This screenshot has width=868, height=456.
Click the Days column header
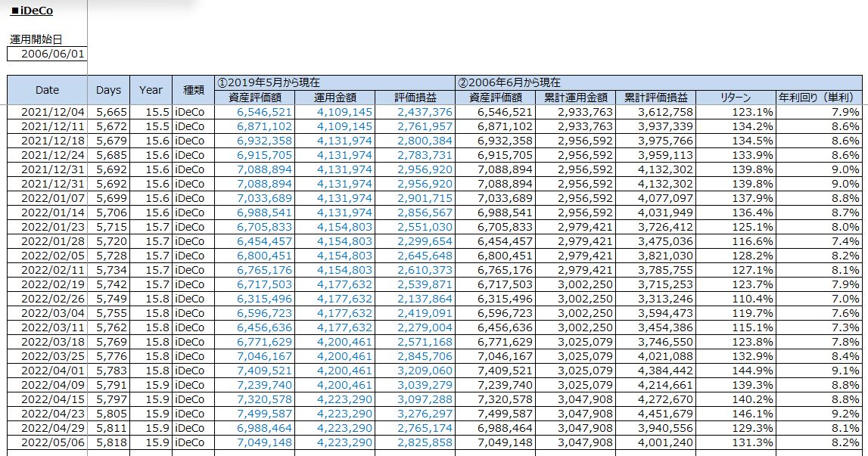108,90
